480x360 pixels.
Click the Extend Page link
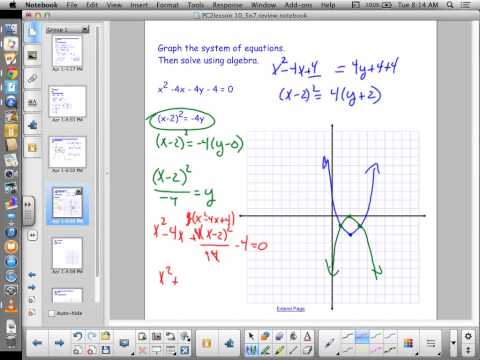point(291,309)
